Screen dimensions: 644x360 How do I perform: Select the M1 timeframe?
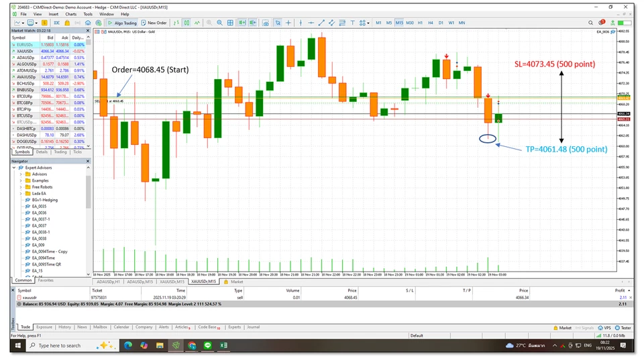point(378,23)
